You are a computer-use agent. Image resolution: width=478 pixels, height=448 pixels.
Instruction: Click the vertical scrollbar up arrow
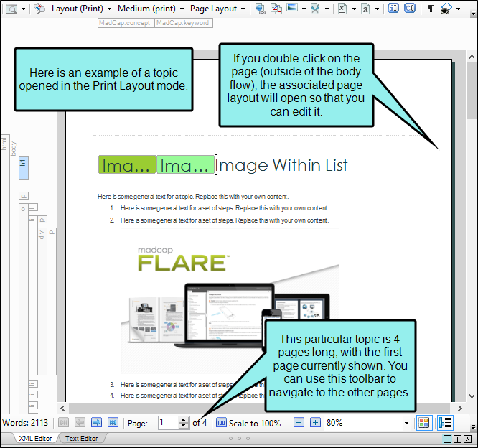click(x=472, y=57)
